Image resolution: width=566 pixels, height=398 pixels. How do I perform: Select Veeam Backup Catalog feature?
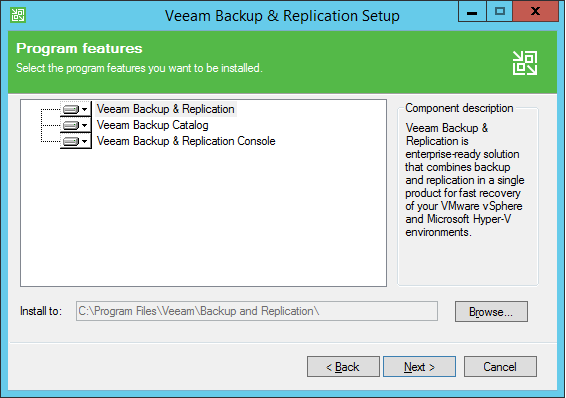pyautogui.click(x=153, y=125)
